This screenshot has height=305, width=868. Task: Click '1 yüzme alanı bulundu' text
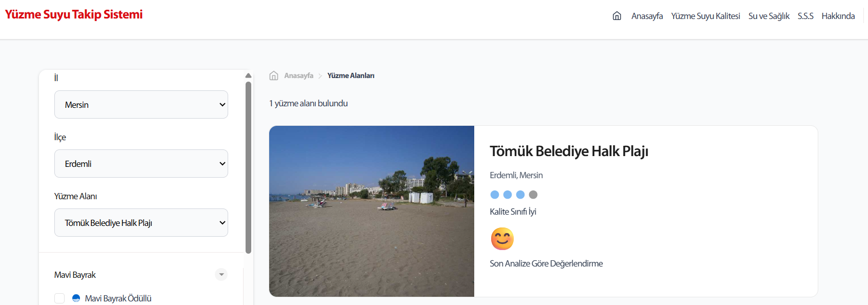[x=308, y=103]
